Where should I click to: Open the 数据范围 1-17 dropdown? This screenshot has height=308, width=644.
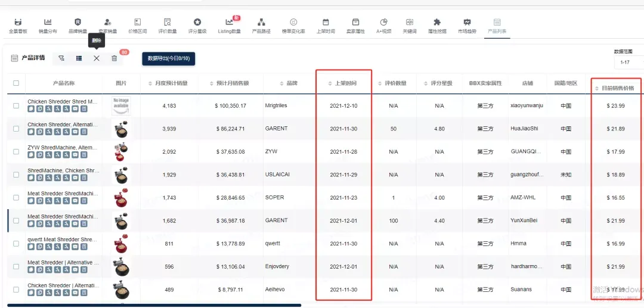click(629, 63)
